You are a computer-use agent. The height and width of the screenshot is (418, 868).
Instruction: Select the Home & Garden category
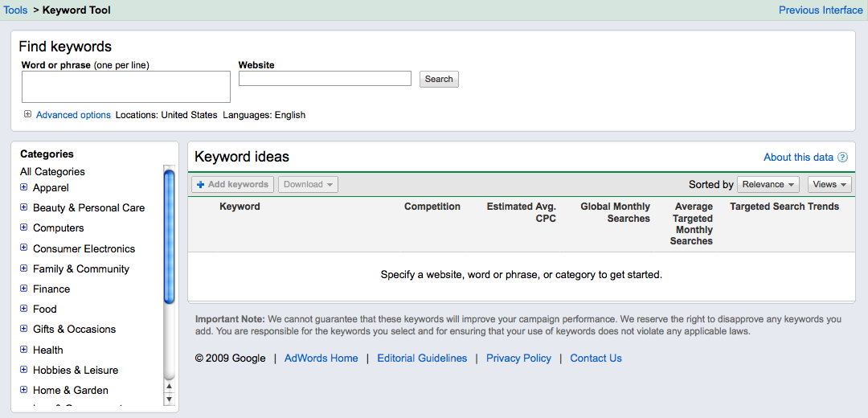click(70, 390)
